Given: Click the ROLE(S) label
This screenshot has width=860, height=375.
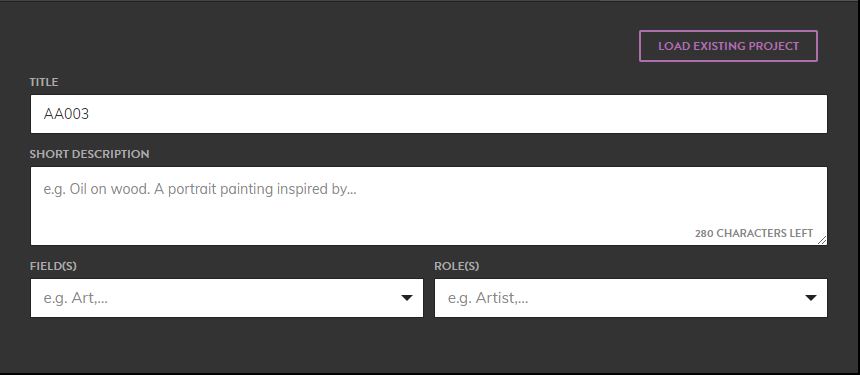Looking at the screenshot, I should tap(457, 266).
